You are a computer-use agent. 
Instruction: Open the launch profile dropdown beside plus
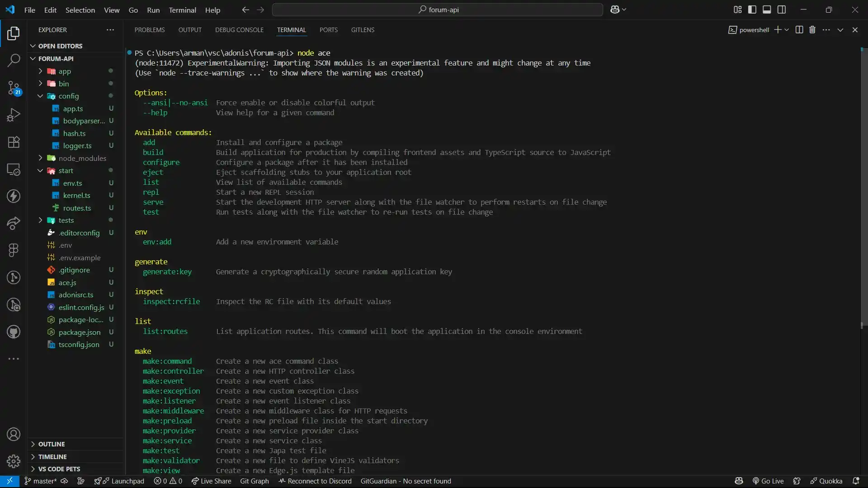[787, 30]
